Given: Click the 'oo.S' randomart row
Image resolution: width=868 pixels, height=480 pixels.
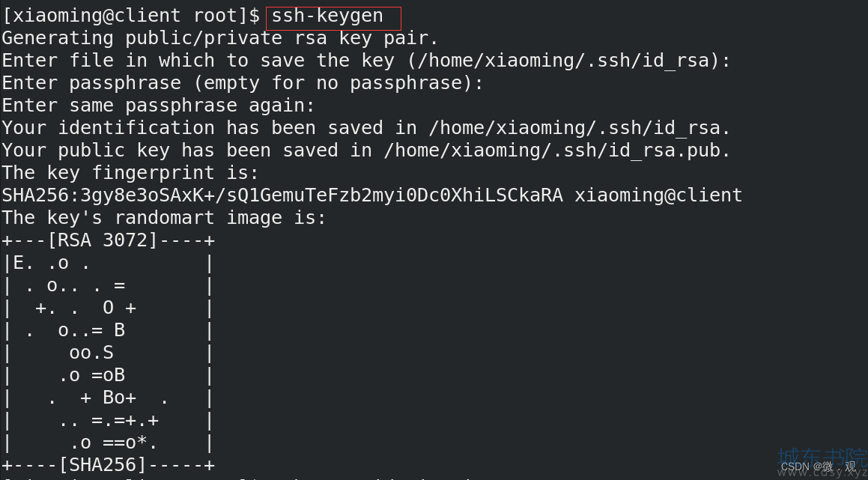Looking at the screenshot, I should (x=109, y=353).
